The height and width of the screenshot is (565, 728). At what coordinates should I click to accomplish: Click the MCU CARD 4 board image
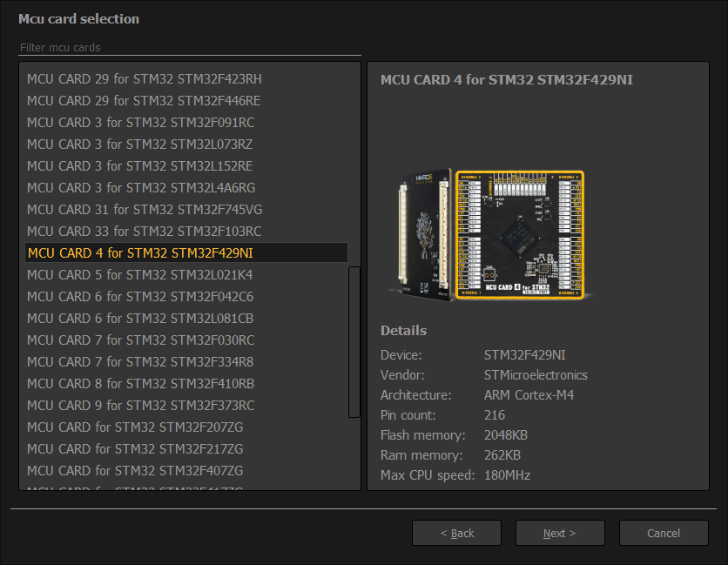pos(491,235)
